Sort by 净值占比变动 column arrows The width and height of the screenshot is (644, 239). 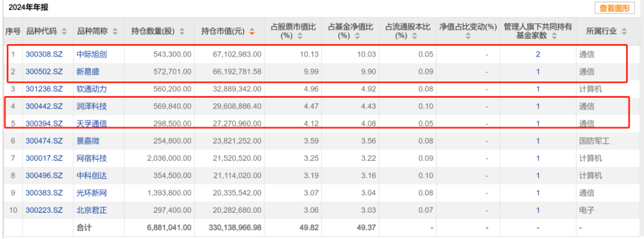[x=468, y=36]
